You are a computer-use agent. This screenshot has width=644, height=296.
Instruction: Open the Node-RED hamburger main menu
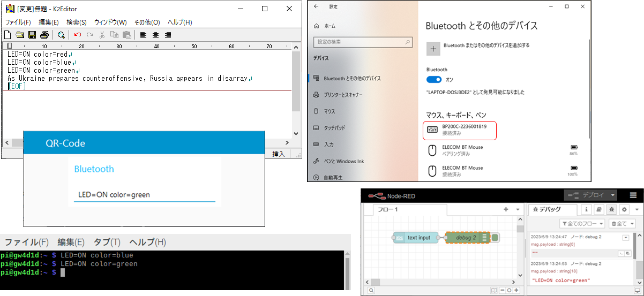[x=633, y=195]
